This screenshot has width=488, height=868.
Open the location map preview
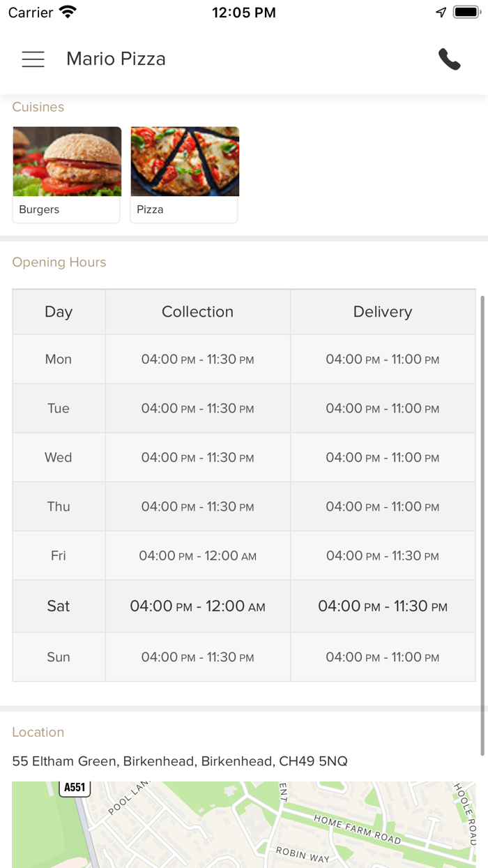[244, 827]
